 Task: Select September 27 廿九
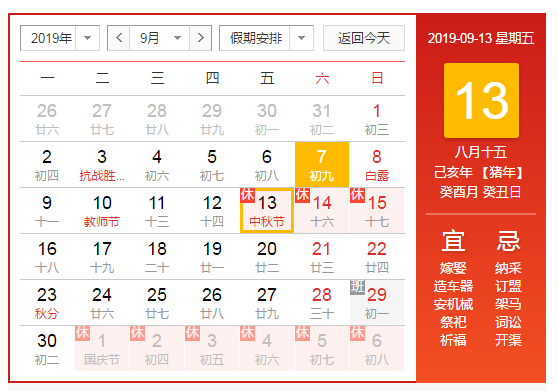[x=267, y=302]
